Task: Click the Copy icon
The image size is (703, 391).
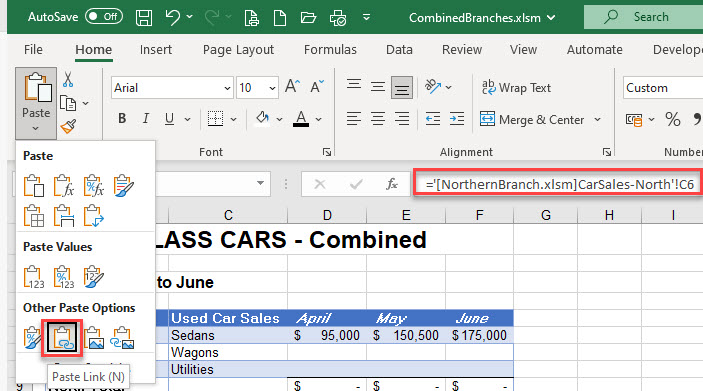Action: click(68, 104)
